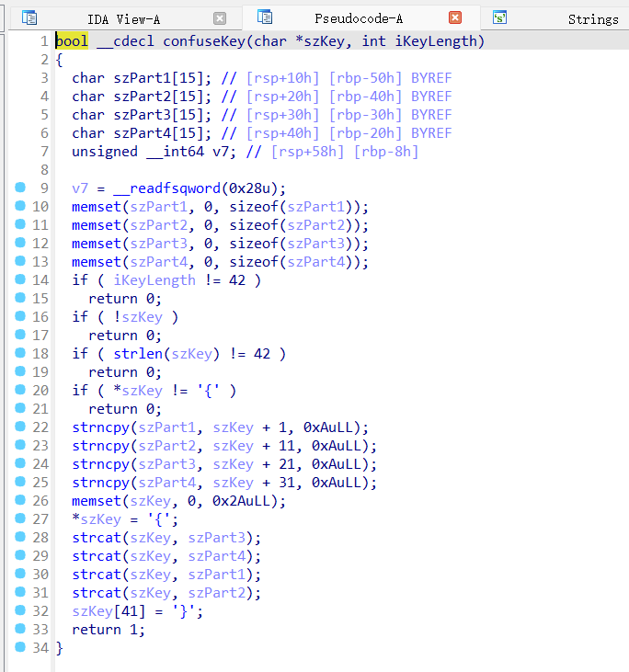Viewport: 629px width, 672px height.
Task: Toggle breakpoint dot on line 26
Action: [x=20, y=500]
